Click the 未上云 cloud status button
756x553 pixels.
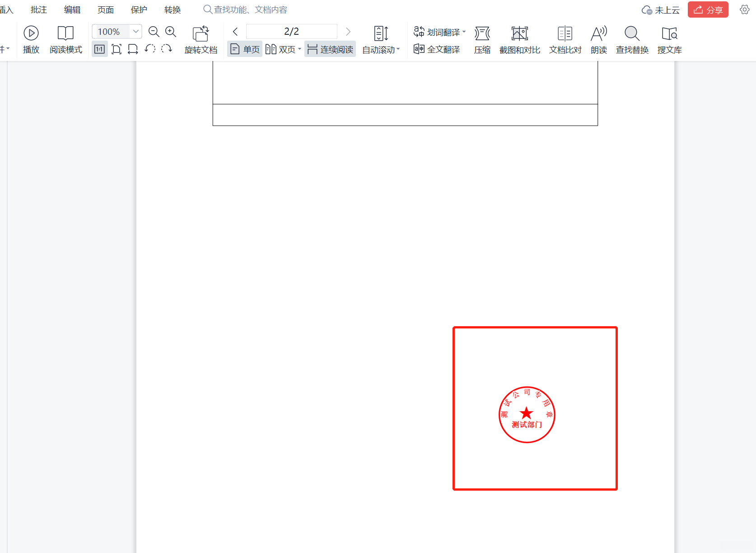[661, 10]
